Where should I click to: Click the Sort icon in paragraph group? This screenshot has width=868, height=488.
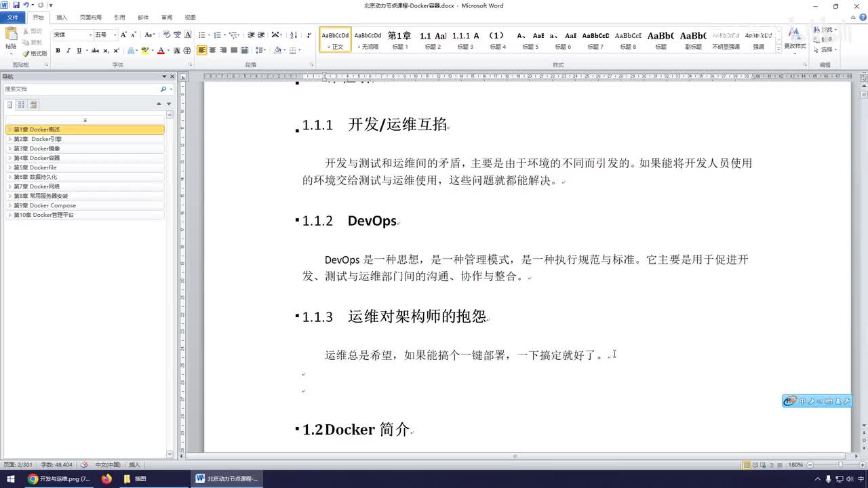click(294, 35)
